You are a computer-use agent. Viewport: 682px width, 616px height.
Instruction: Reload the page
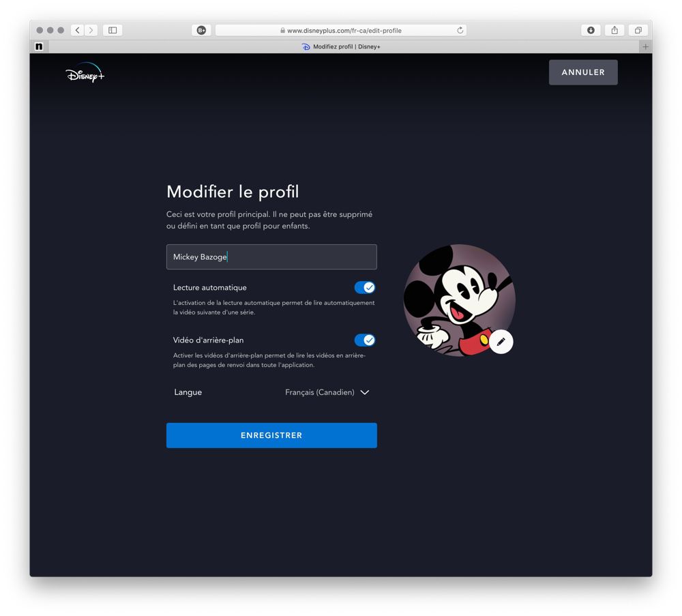(460, 30)
